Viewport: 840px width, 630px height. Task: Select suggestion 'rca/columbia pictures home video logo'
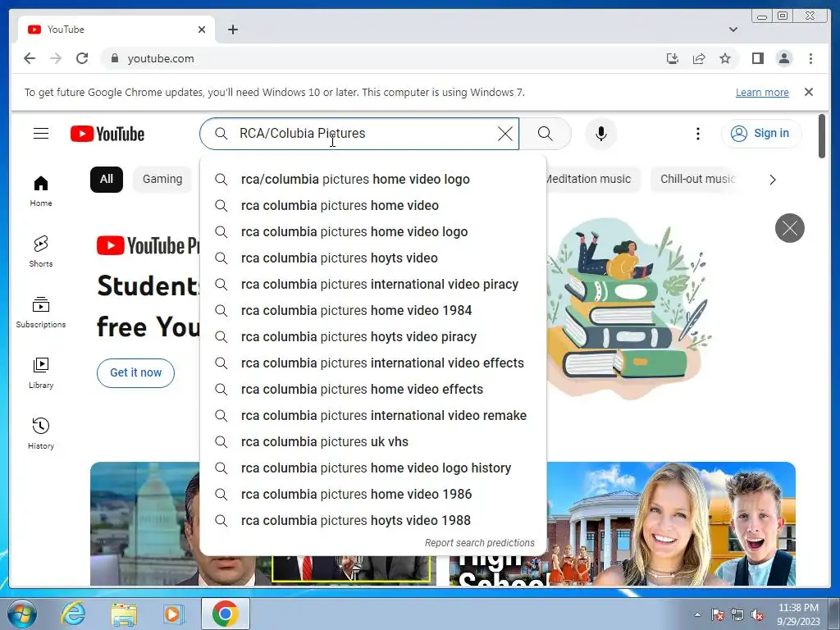[373, 179]
